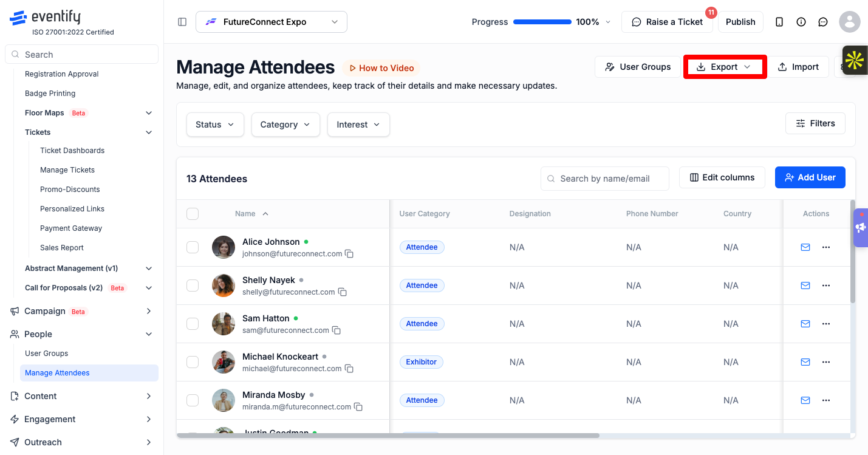Image resolution: width=868 pixels, height=455 pixels.
Task: Open the chat bubble icon in header
Action: pos(823,22)
